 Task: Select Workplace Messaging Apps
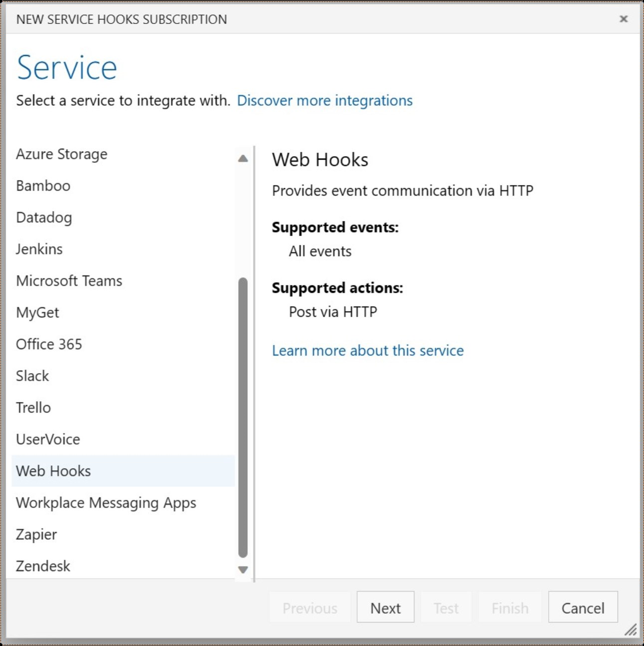[106, 503]
